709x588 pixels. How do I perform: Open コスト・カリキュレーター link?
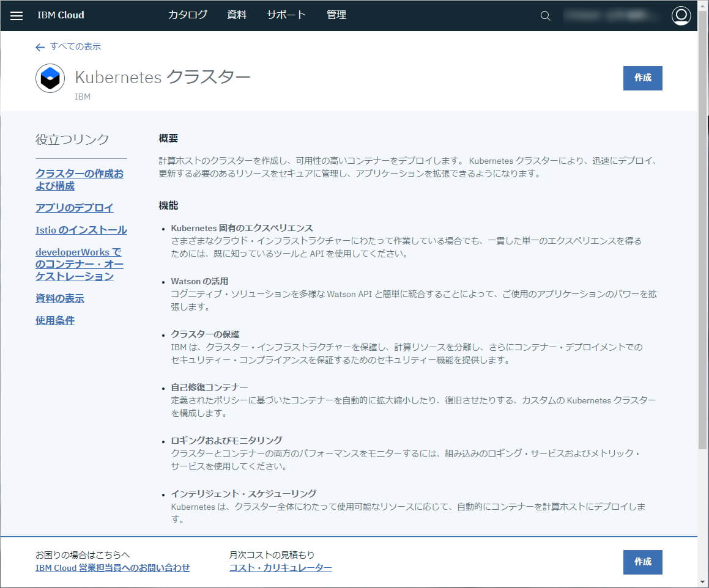pyautogui.click(x=280, y=568)
